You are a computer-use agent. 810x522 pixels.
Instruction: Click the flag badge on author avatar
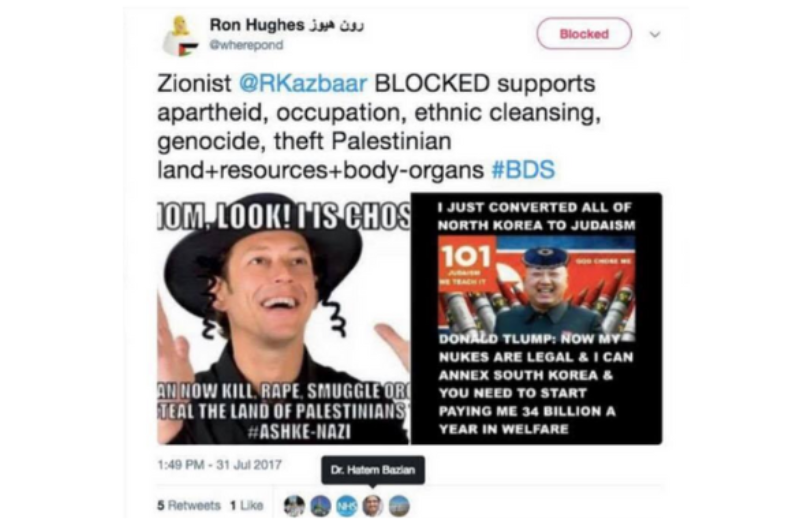point(188,50)
